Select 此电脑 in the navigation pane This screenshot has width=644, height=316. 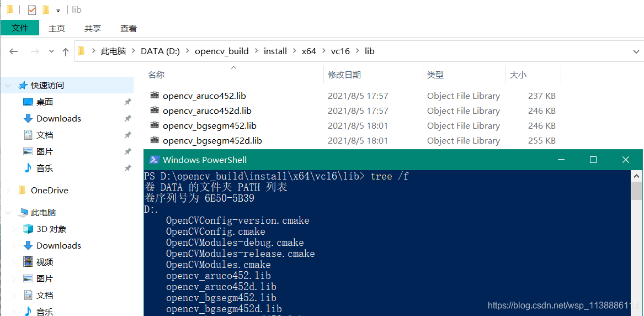click(43, 213)
